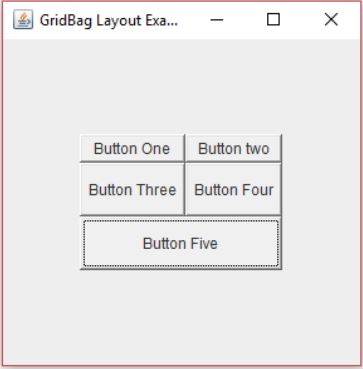Select Button Three
Viewport: 363px width, 369px height.
(x=132, y=189)
